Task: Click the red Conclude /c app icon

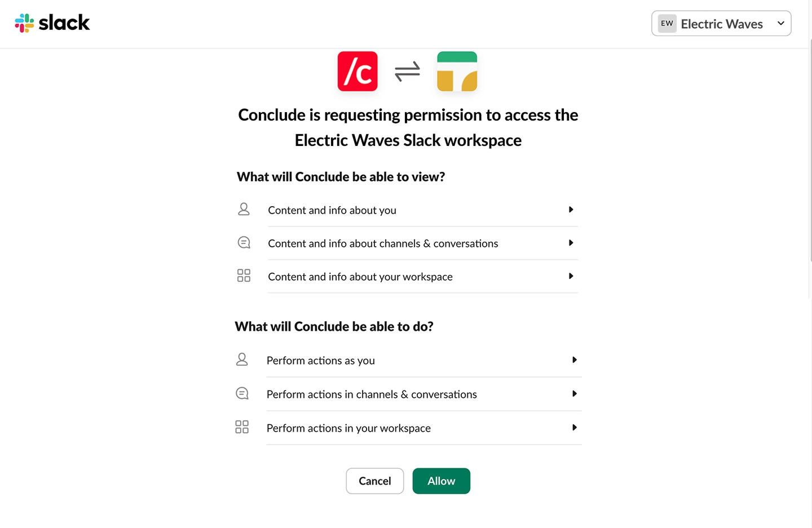Action: [x=358, y=71]
